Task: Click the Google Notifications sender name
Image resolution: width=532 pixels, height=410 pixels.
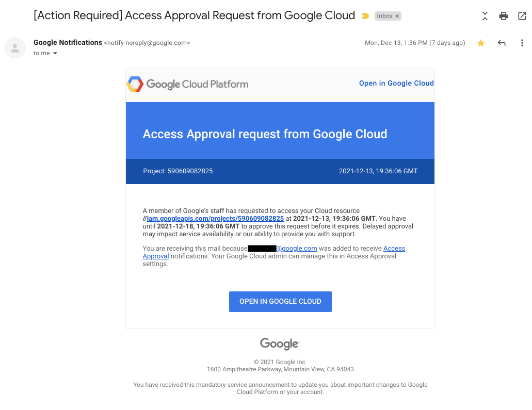Action: (x=68, y=43)
